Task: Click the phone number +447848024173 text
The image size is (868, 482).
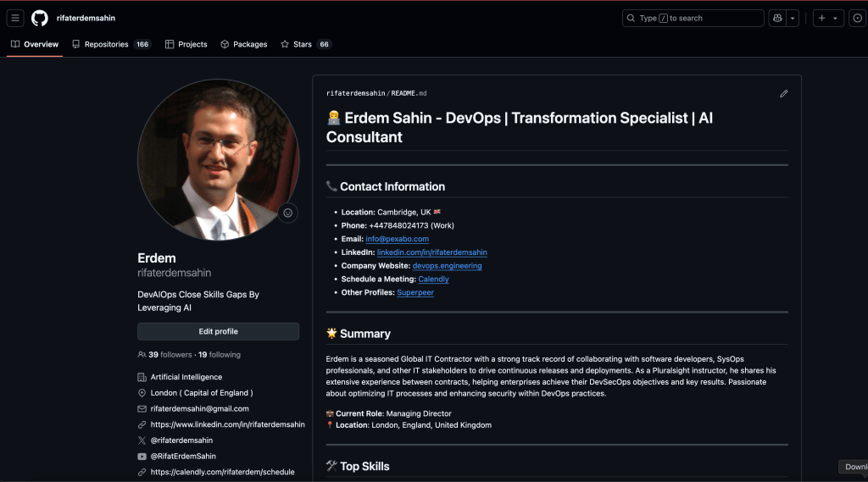Action: 398,226
